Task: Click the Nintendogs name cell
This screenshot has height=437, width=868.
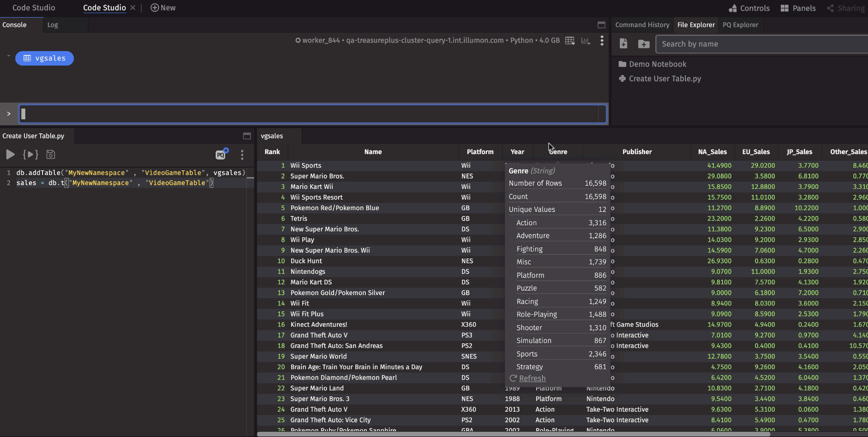Action: (x=373, y=272)
